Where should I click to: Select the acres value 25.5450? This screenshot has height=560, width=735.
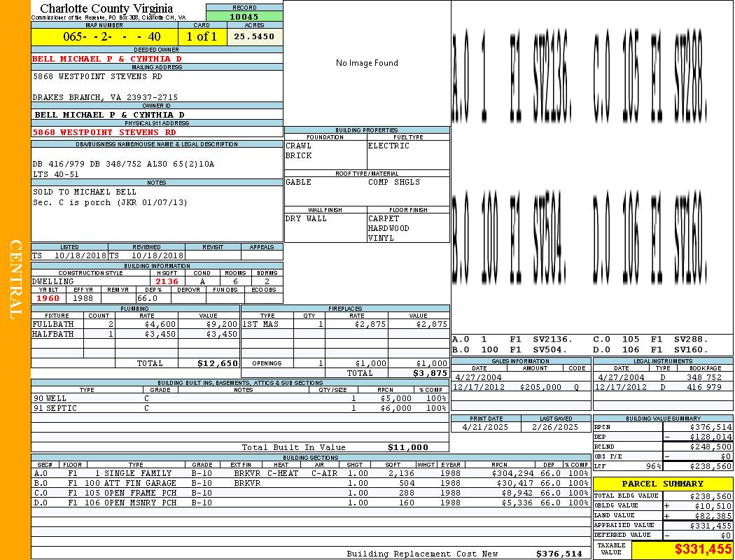click(254, 36)
